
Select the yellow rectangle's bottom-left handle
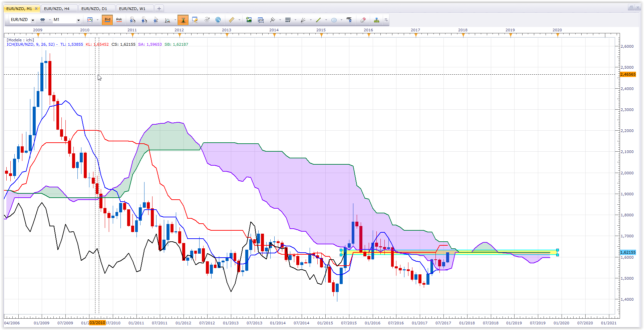pos(341,255)
